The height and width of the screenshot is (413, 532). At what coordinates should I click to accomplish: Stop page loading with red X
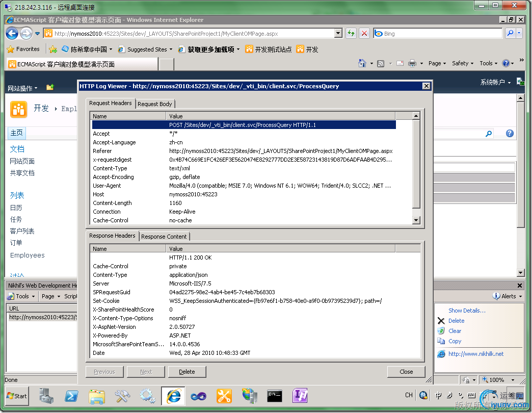coord(364,33)
